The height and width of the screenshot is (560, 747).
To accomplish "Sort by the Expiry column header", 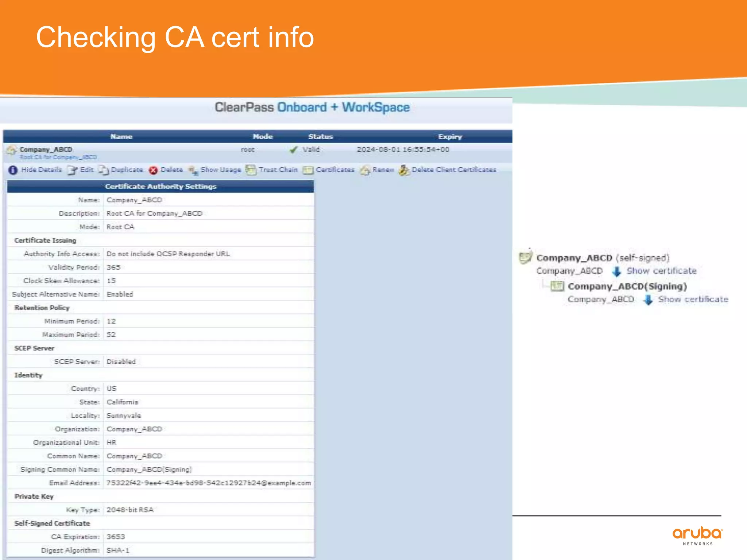I will tap(450, 137).
